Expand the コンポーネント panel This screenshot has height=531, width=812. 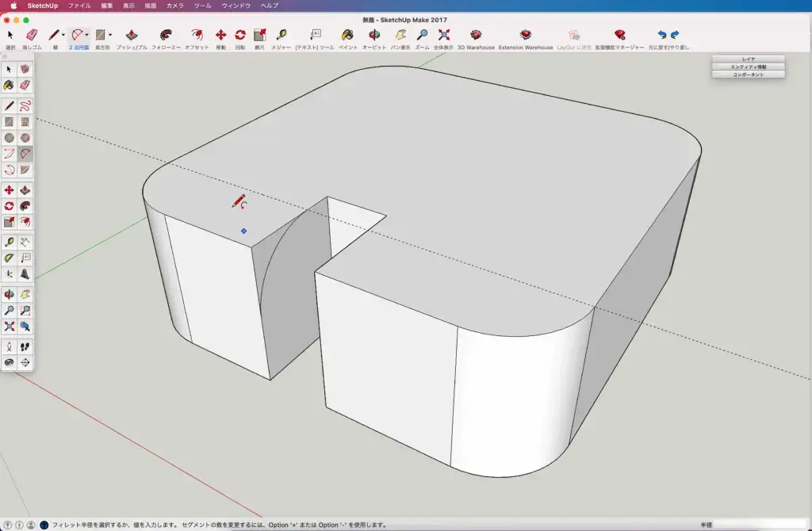tap(749, 74)
